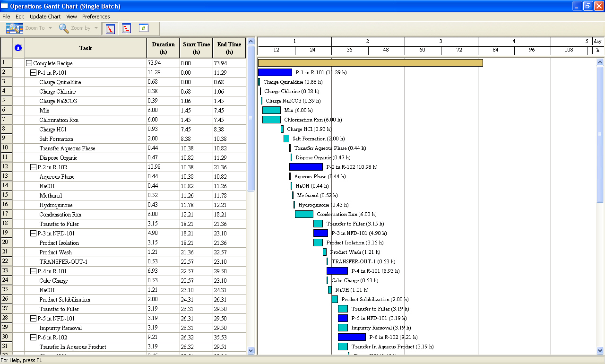The image size is (605, 364).
Task: Open the Zoom To dropdown arrow
Action: click(50, 28)
